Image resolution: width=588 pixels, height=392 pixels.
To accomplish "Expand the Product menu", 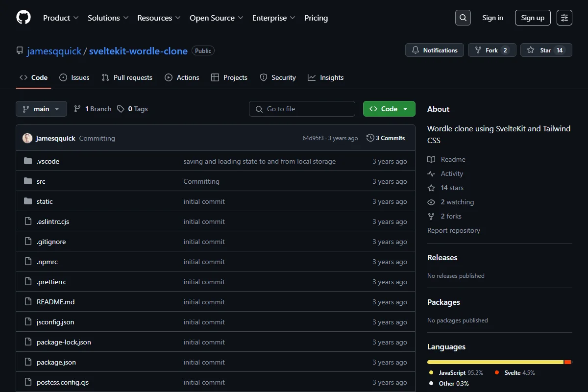I will 61,18.
